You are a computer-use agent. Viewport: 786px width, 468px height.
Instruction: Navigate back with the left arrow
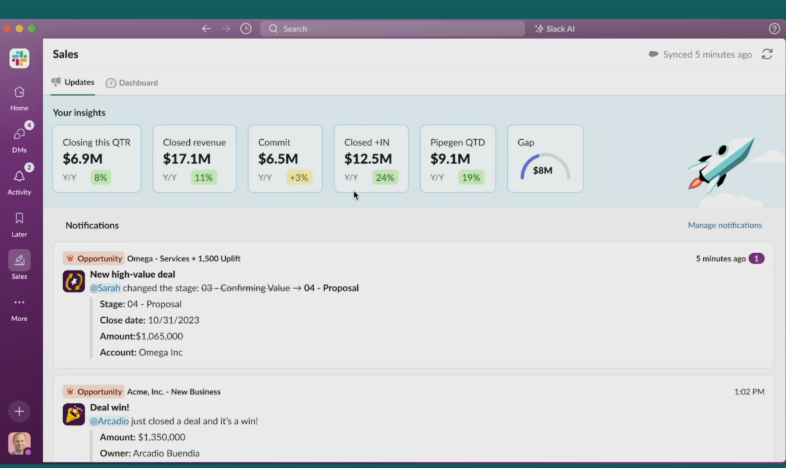coord(206,29)
